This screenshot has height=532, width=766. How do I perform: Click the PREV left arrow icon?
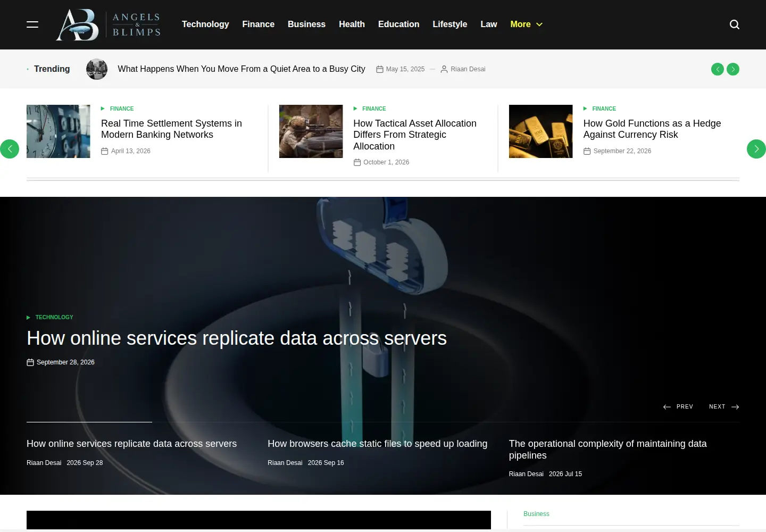[x=667, y=407]
